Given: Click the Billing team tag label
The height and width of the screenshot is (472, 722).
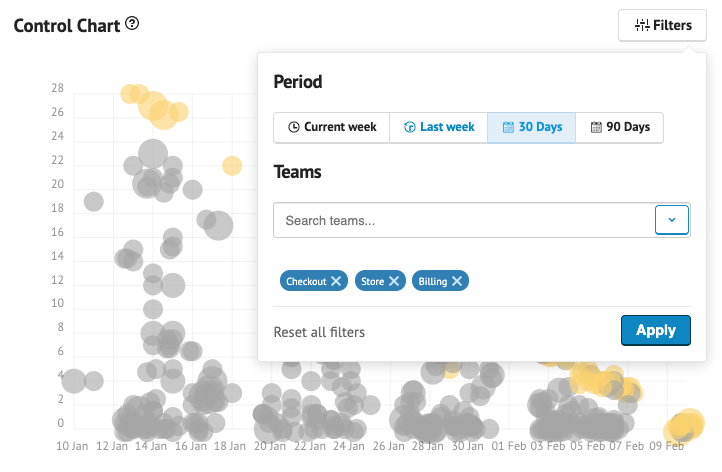Looking at the screenshot, I should click(x=433, y=282).
